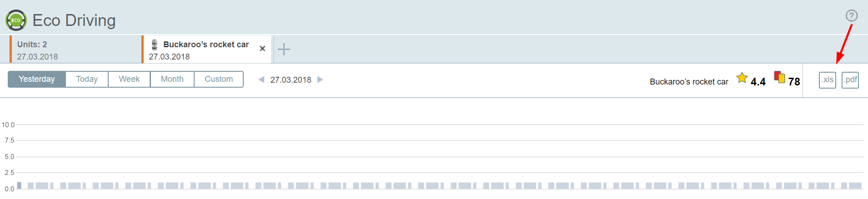Viewport: 868px width, 199px height.
Task: Close the Buckaroo's rocket car tab
Action: [262, 49]
